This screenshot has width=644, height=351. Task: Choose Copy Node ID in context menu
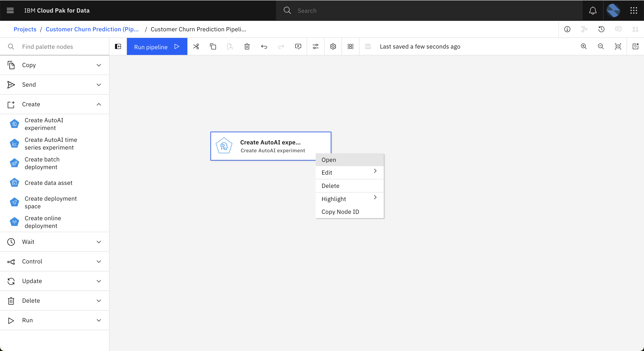pyautogui.click(x=349, y=212)
